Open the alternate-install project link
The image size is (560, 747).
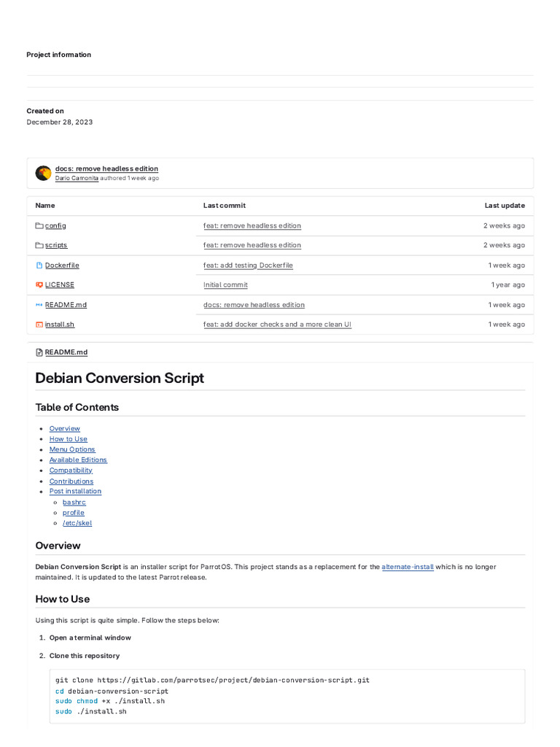tap(408, 567)
